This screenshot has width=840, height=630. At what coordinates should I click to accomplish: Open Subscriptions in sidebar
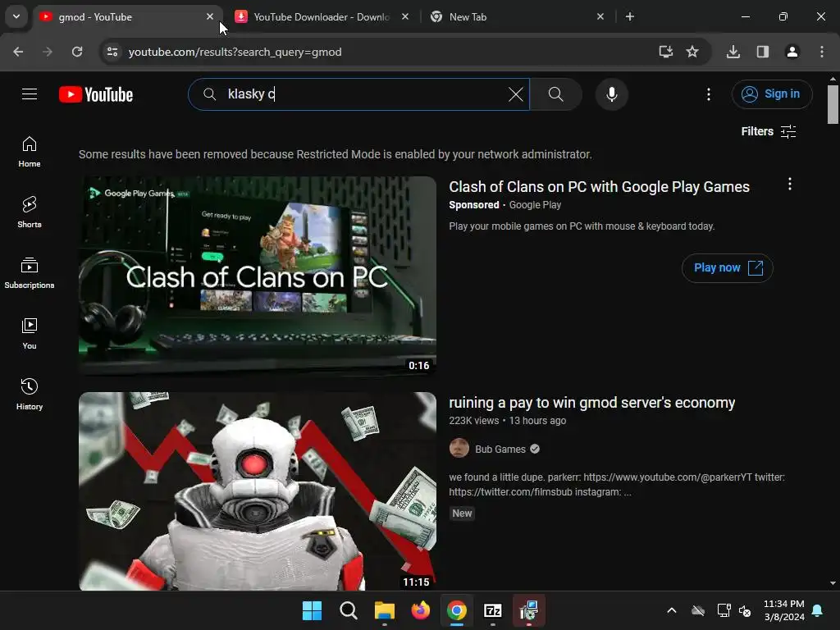[30, 273]
